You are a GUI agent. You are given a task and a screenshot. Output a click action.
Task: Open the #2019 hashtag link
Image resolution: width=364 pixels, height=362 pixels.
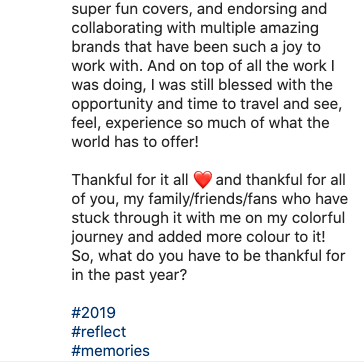coord(93,313)
